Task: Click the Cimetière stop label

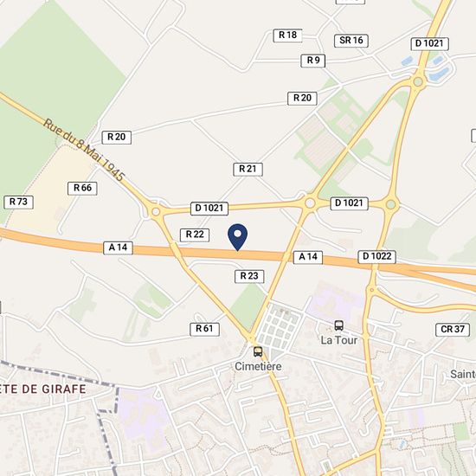Action: click(x=258, y=366)
